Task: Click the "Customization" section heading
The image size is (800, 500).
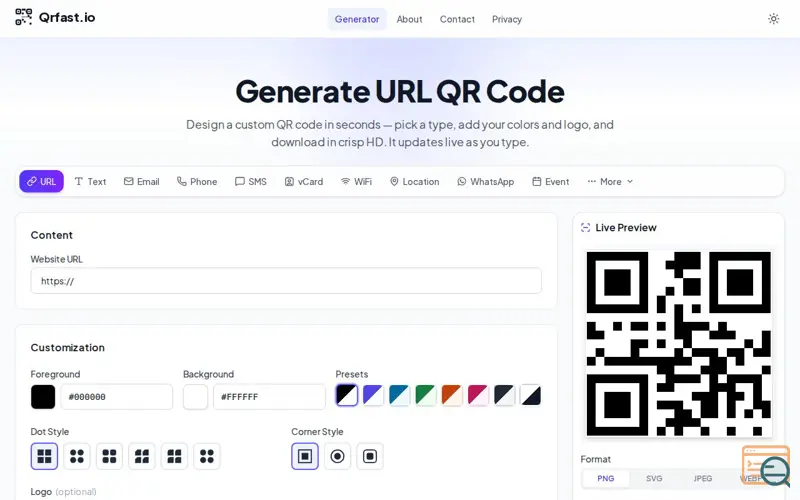Action: click(67, 347)
